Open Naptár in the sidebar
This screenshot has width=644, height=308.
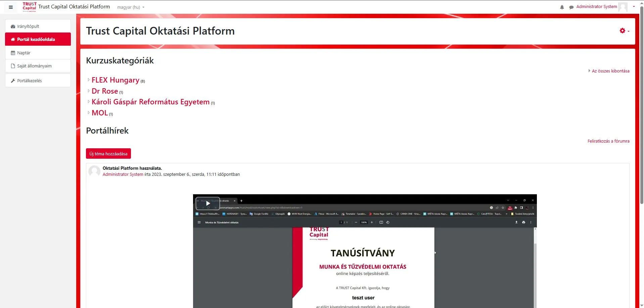pyautogui.click(x=24, y=53)
